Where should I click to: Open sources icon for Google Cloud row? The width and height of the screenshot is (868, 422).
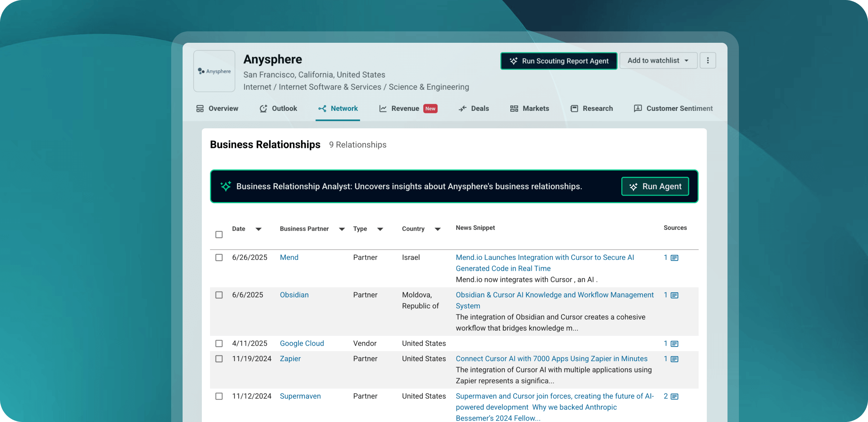pyautogui.click(x=674, y=344)
